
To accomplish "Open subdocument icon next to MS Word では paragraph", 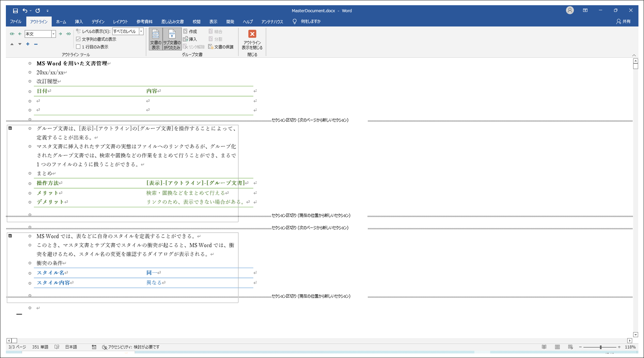I will pos(10,236).
